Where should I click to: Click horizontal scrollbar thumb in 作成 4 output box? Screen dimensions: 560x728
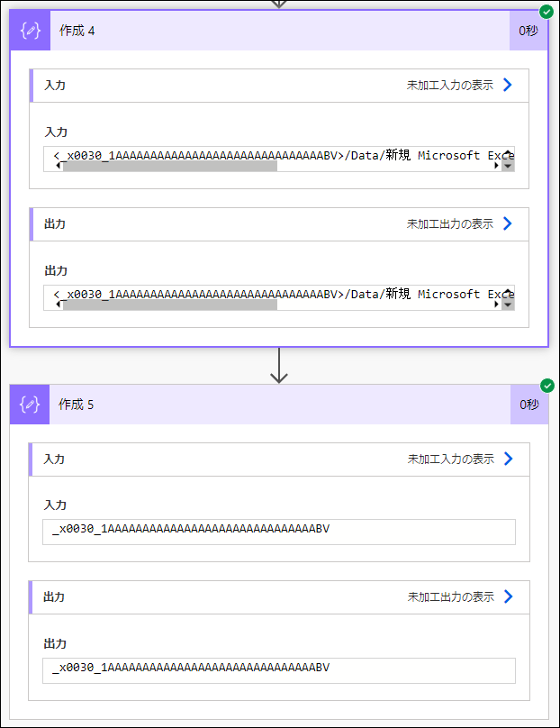(x=170, y=305)
